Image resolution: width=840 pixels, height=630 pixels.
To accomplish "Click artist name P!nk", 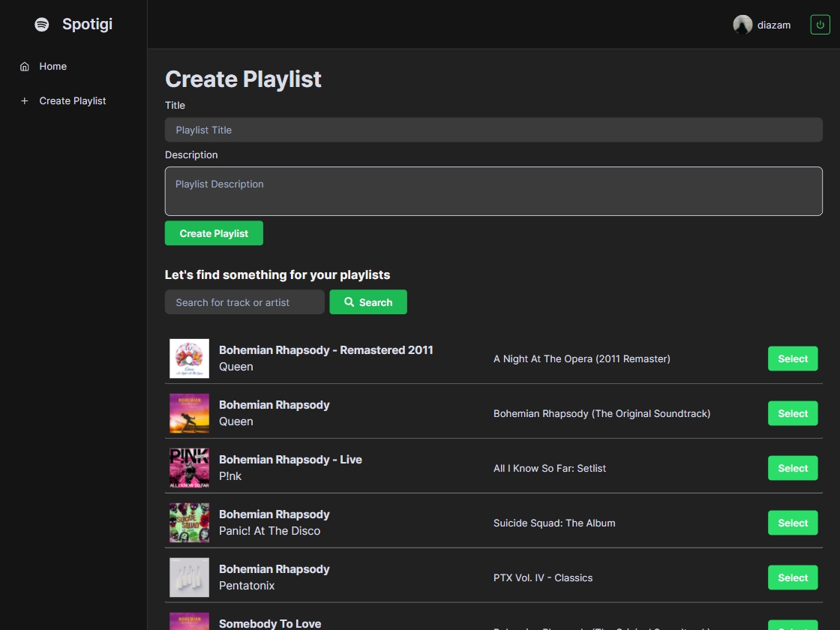I will tap(230, 476).
